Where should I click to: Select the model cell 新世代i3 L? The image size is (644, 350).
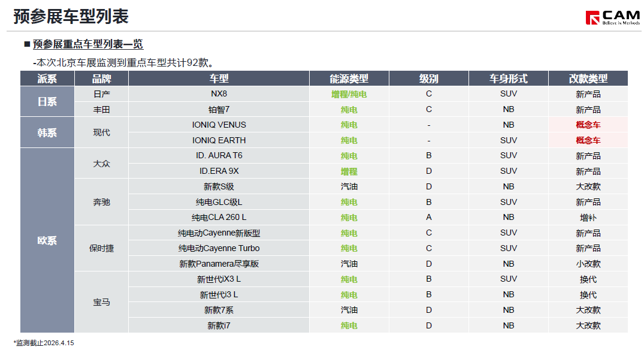[219, 294]
